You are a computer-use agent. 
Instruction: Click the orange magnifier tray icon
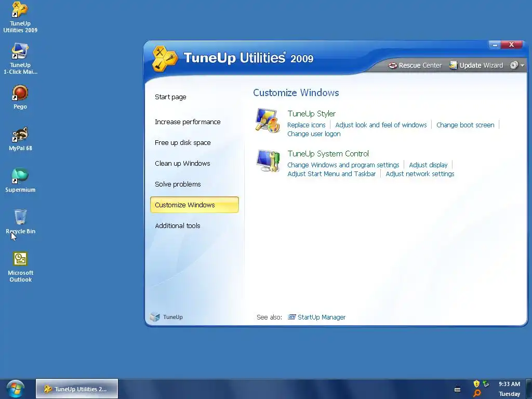point(477,394)
